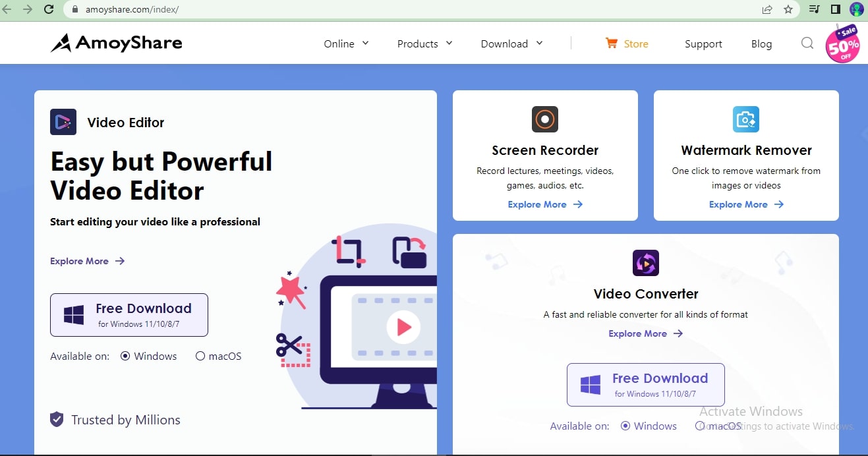
Task: Expand the Download menu dropdown
Action: point(511,43)
